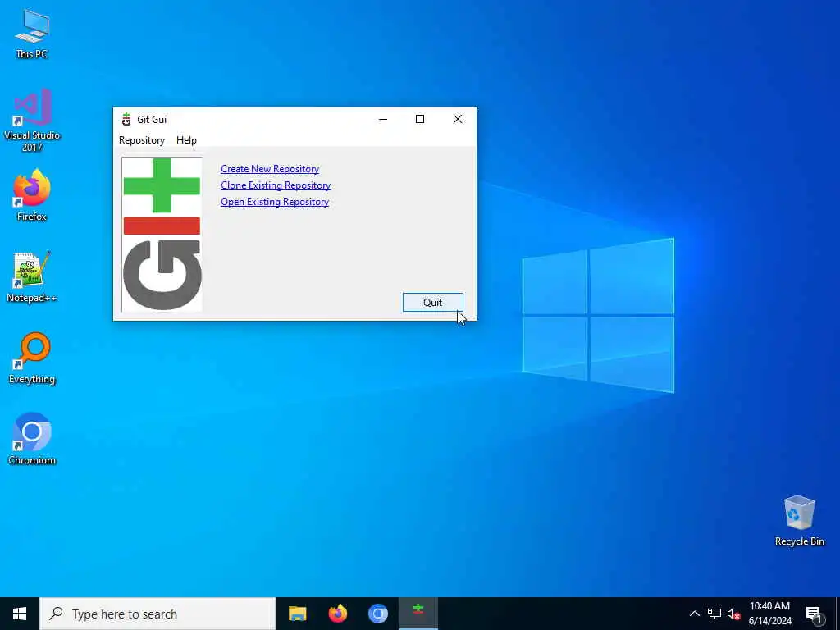The width and height of the screenshot is (840, 630).
Task: Choose Clone Existing Repository
Action: (x=276, y=185)
